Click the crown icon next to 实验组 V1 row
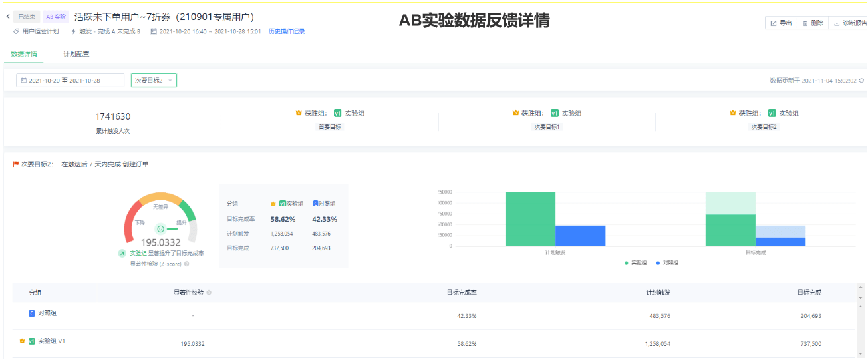 pos(21,341)
